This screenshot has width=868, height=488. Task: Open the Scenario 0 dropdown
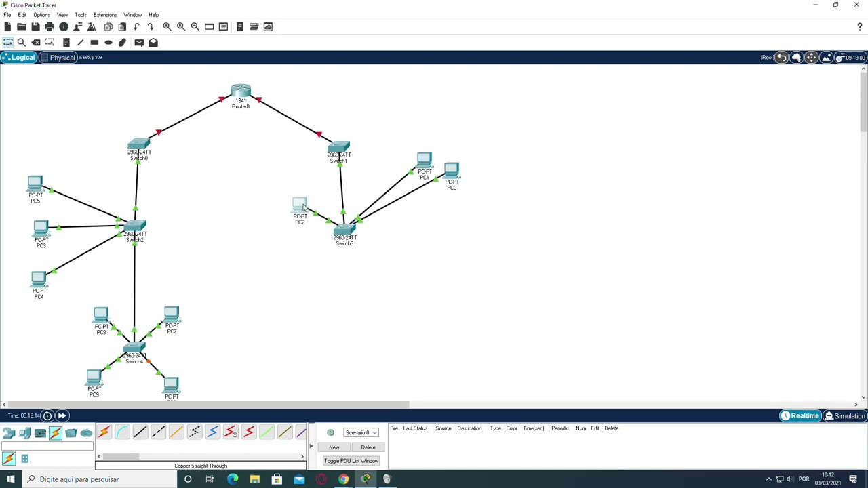pyautogui.click(x=361, y=432)
